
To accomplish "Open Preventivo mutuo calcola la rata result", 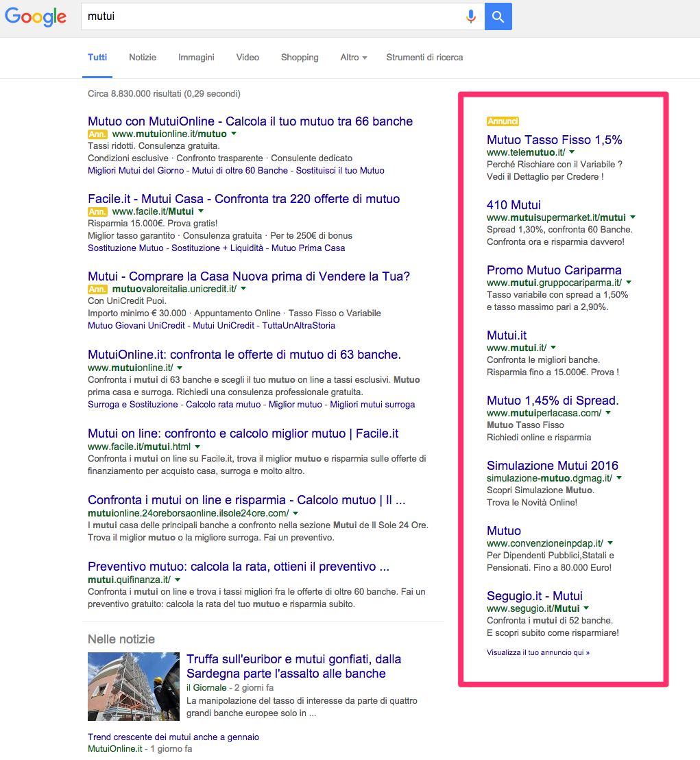I will pyautogui.click(x=239, y=567).
